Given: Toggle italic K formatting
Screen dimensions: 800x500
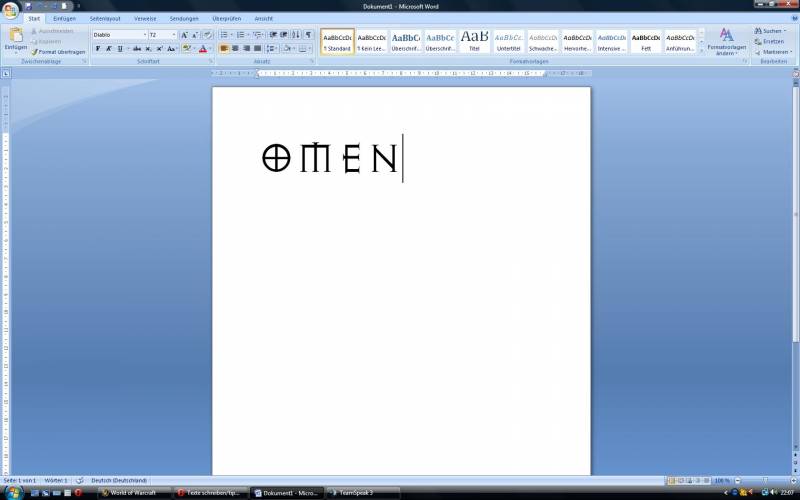Looking at the screenshot, I should (x=109, y=48).
